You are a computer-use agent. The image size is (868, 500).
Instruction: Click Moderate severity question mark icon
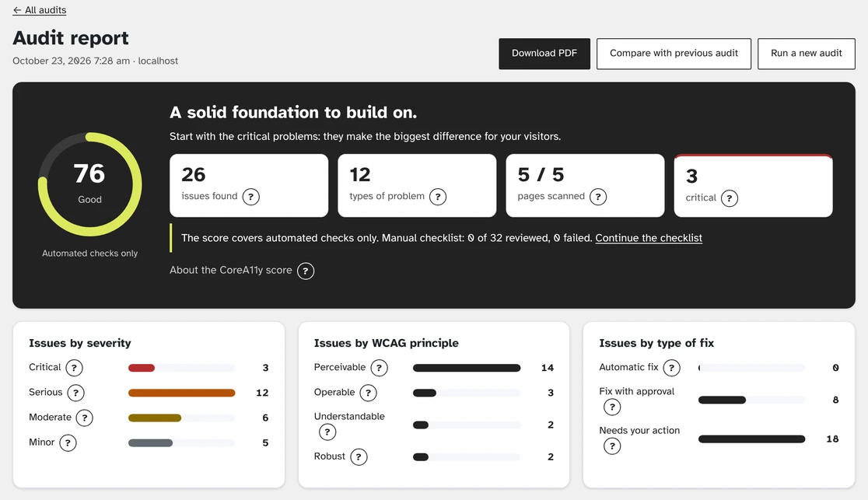coord(85,418)
